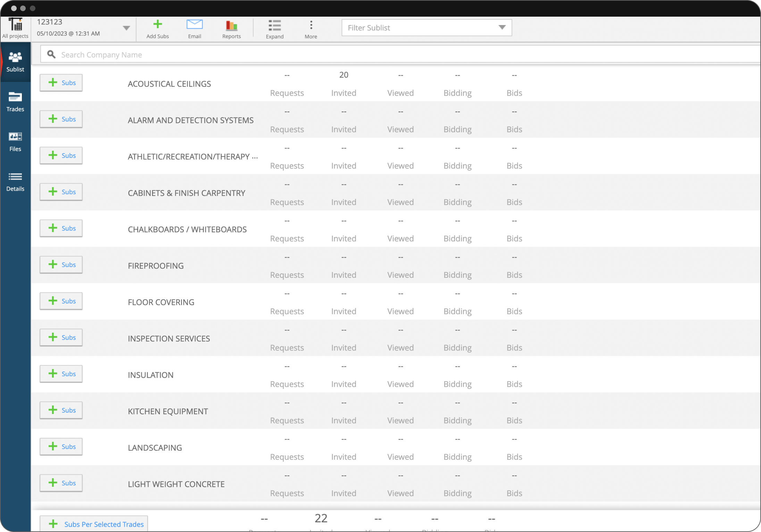Click Add Subs for LANDSCAPING trade

coord(61,447)
